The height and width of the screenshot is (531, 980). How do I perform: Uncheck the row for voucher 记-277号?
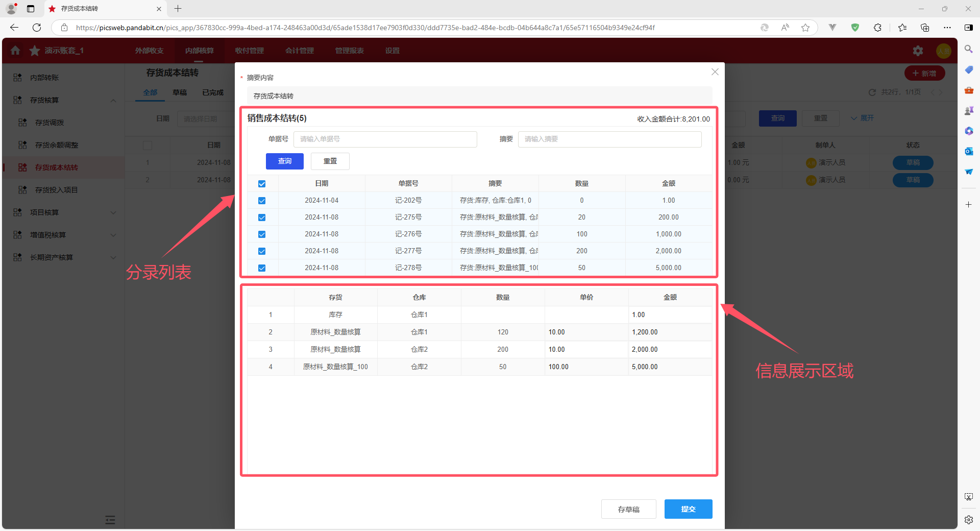(x=262, y=251)
